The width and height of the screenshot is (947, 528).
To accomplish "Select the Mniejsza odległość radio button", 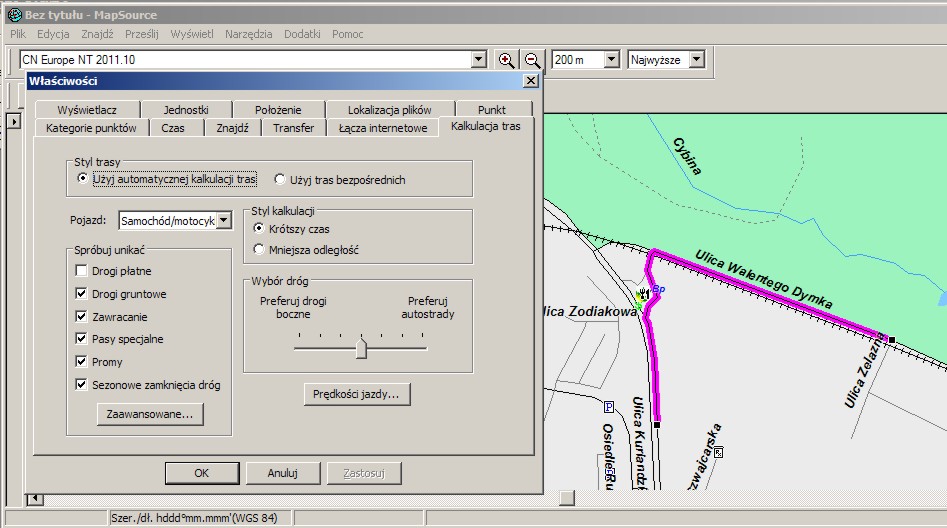I will (x=260, y=250).
